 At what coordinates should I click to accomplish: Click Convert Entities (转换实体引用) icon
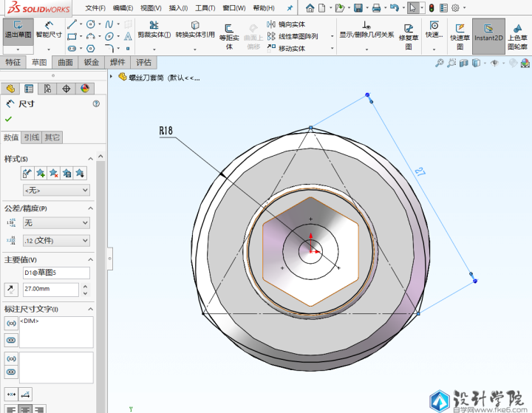[x=195, y=29]
